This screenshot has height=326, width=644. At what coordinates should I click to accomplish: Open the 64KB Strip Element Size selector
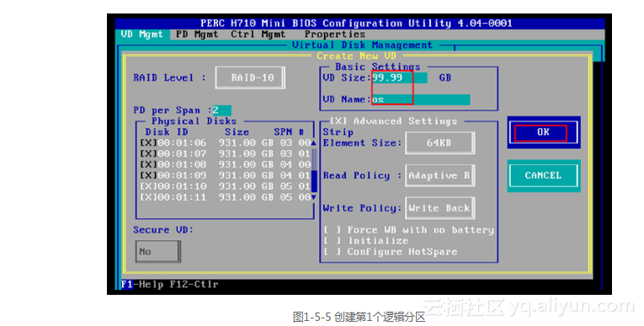[440, 143]
